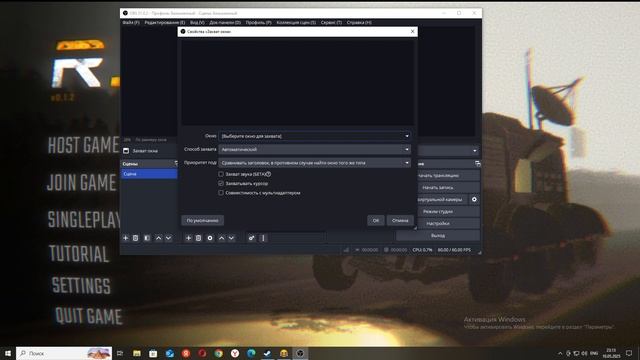Click the capture preview area in properties dialog

(298, 82)
